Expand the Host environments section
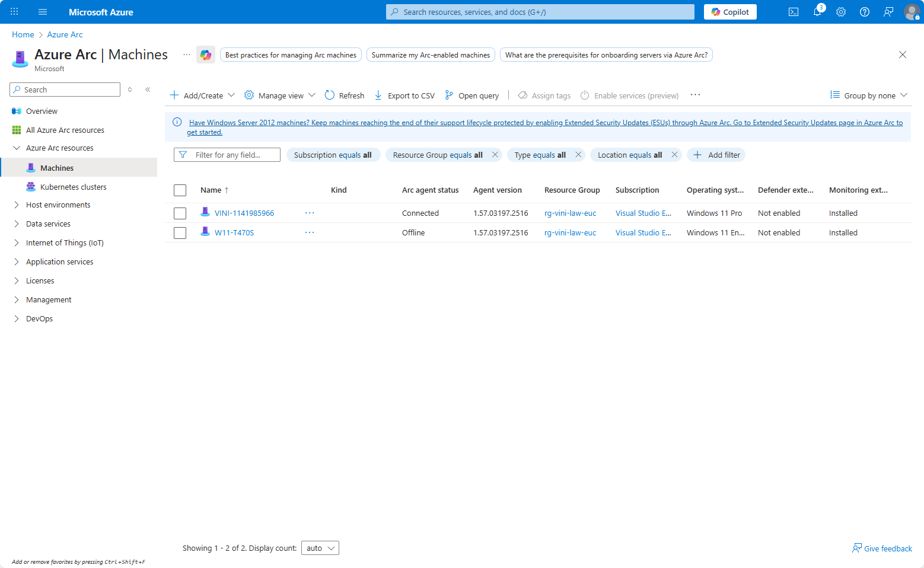Viewport: 924px width, 568px height. 17,205
